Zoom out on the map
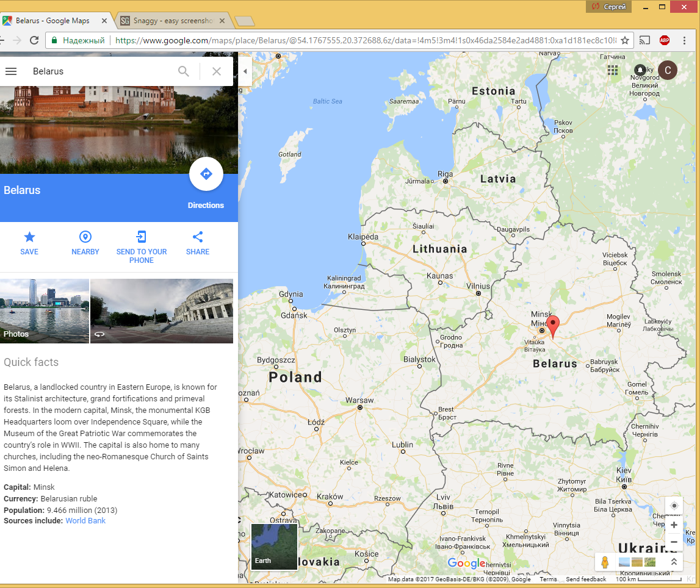 [x=674, y=542]
